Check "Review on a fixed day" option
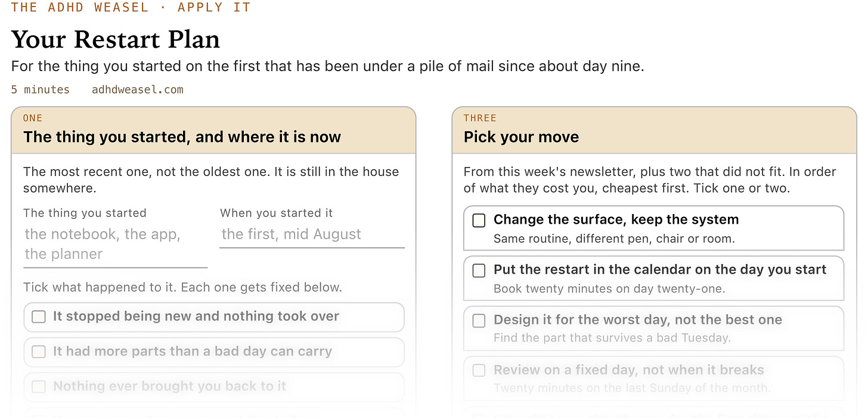This screenshot has height=418, width=868. click(x=479, y=371)
